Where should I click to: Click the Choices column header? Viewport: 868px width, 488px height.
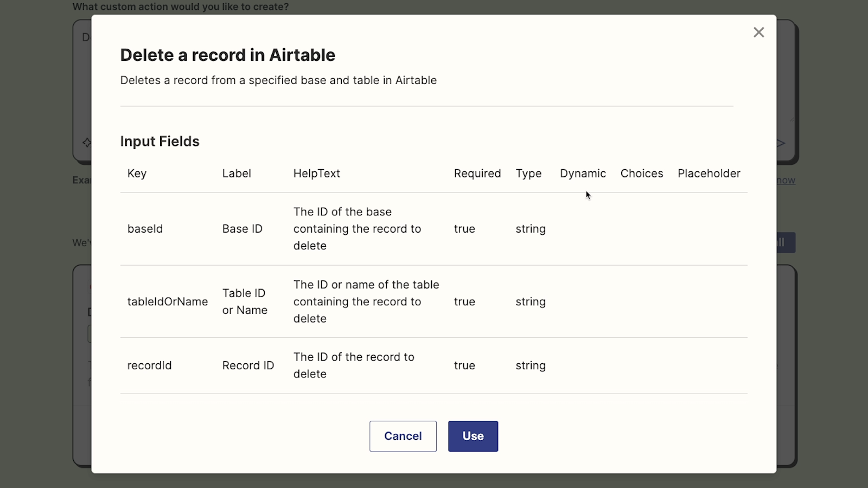(x=642, y=174)
